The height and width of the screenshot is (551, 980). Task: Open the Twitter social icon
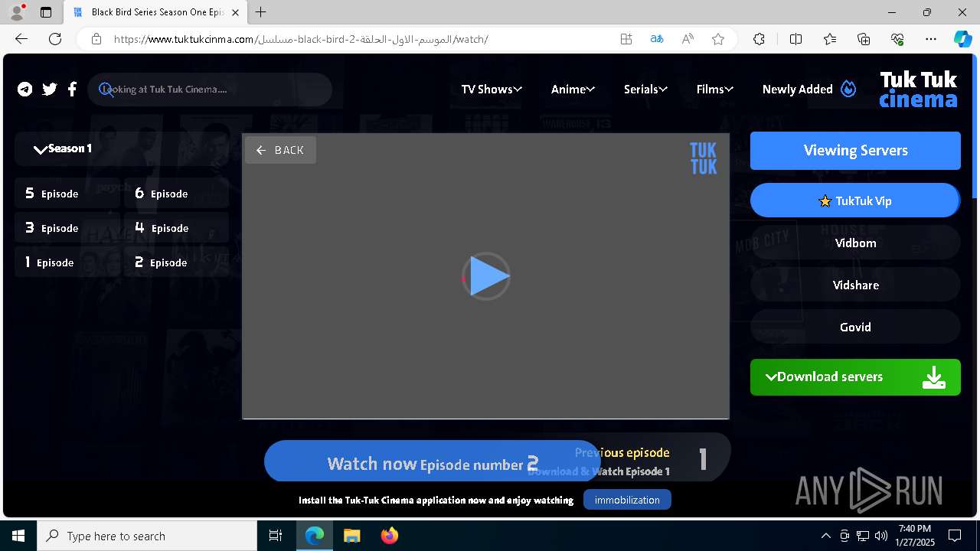(50, 90)
